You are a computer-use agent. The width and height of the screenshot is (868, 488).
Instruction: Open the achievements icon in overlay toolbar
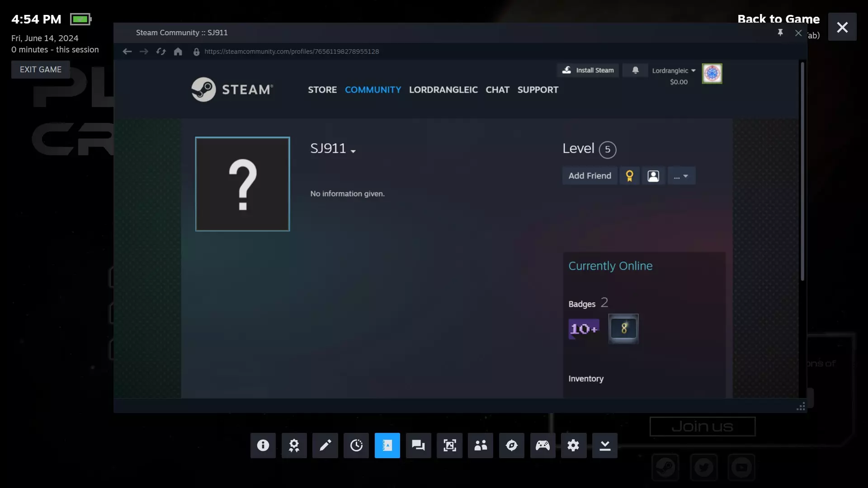(x=294, y=446)
